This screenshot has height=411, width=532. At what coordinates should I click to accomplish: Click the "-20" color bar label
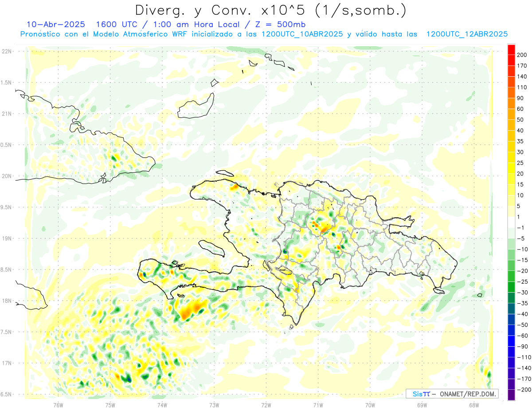point(523,271)
